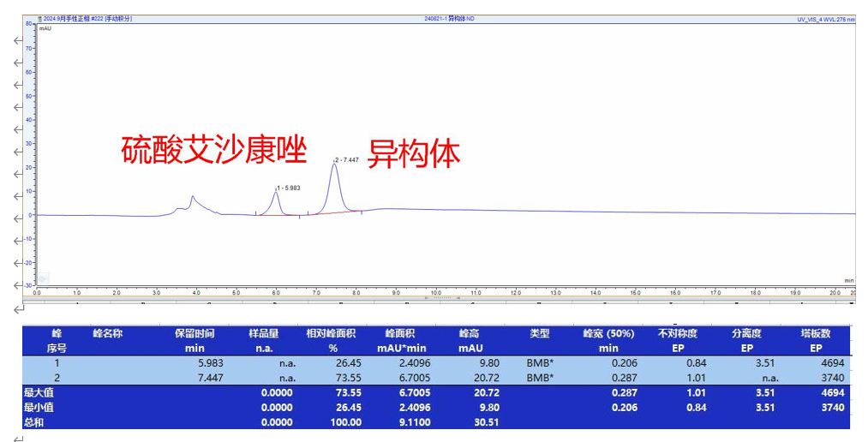Click the 240821-1 异构体 ND sample title

tap(449, 18)
